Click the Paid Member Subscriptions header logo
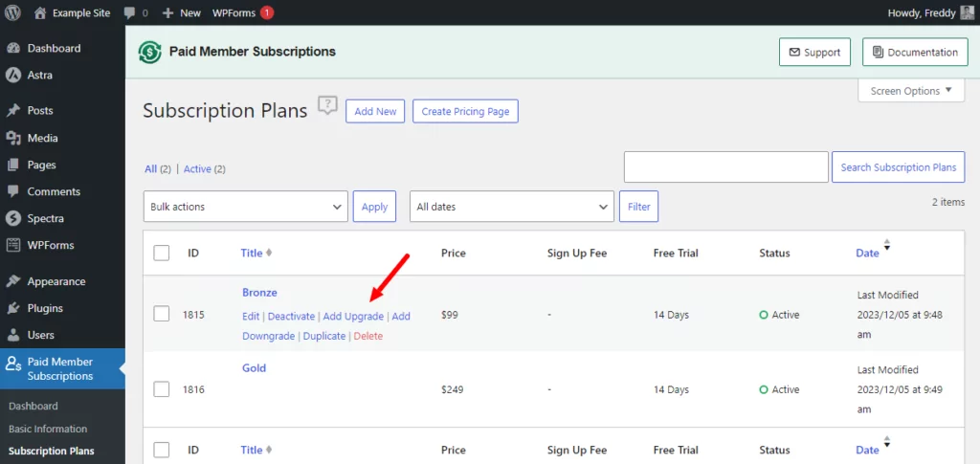 pos(150,52)
